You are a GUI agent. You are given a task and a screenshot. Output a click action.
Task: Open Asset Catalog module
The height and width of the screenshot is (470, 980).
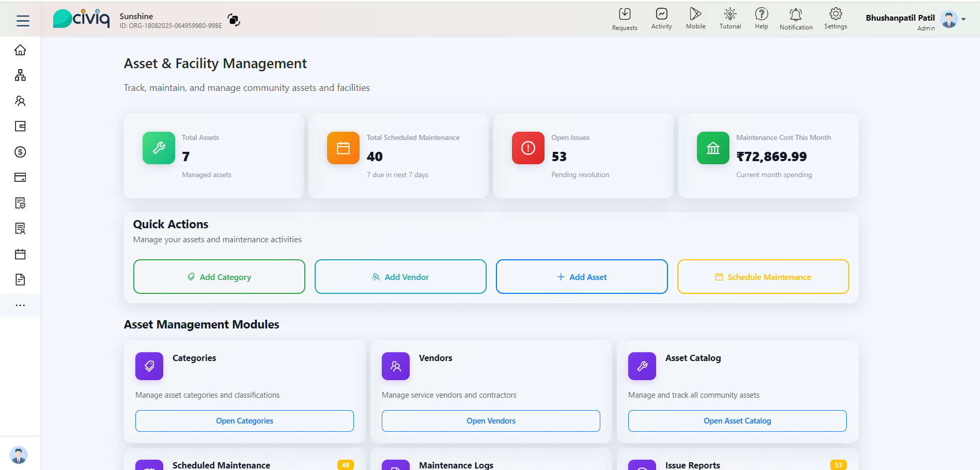pos(737,421)
